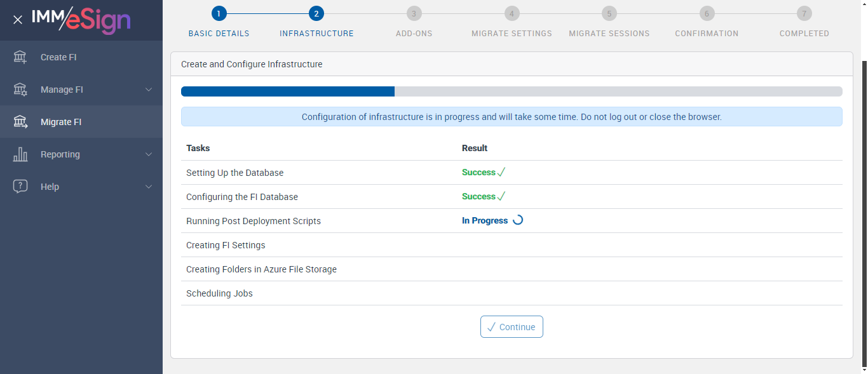Viewport: 868px width, 374px height.
Task: Click step 7 circle in wizard
Action: click(x=804, y=13)
